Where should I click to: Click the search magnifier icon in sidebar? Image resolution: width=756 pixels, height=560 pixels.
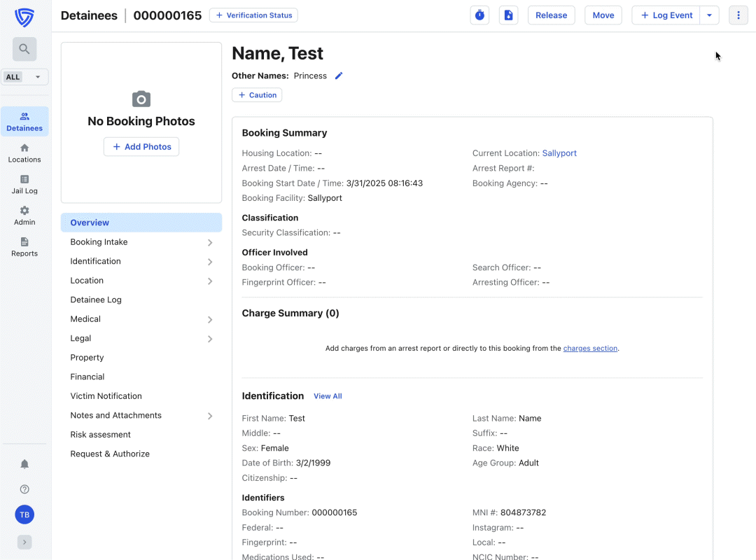pos(24,49)
